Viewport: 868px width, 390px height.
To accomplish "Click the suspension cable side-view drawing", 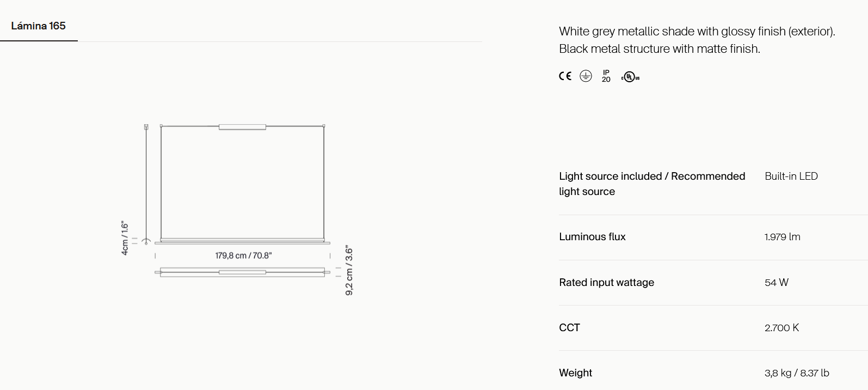I will pyautogui.click(x=146, y=184).
